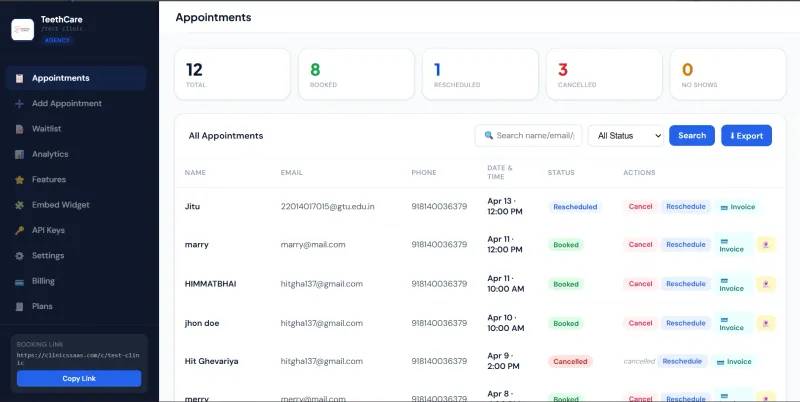Cancel jhon doe's appointment
Image resolution: width=800 pixels, height=402 pixels.
pos(640,323)
